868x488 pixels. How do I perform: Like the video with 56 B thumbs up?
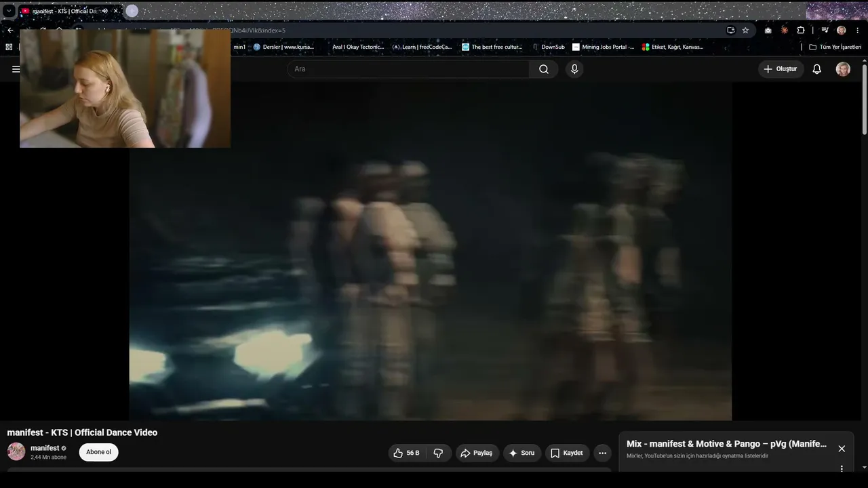pyautogui.click(x=406, y=453)
